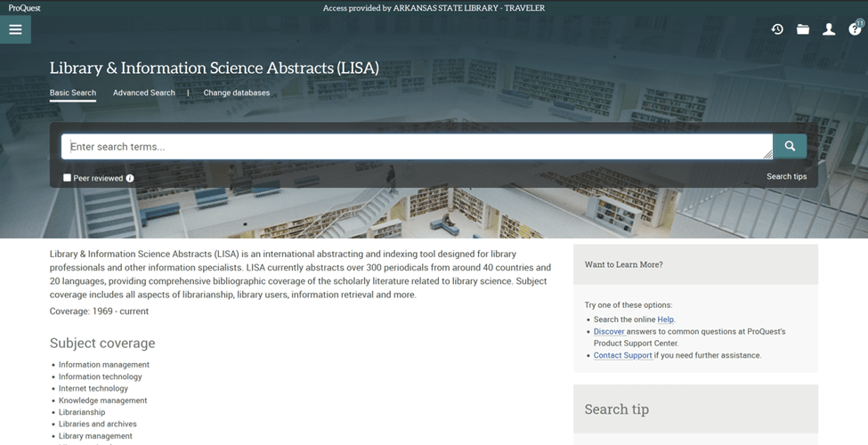The height and width of the screenshot is (445, 868).
Task: Click the Want to Learn More? heading
Action: (623, 264)
